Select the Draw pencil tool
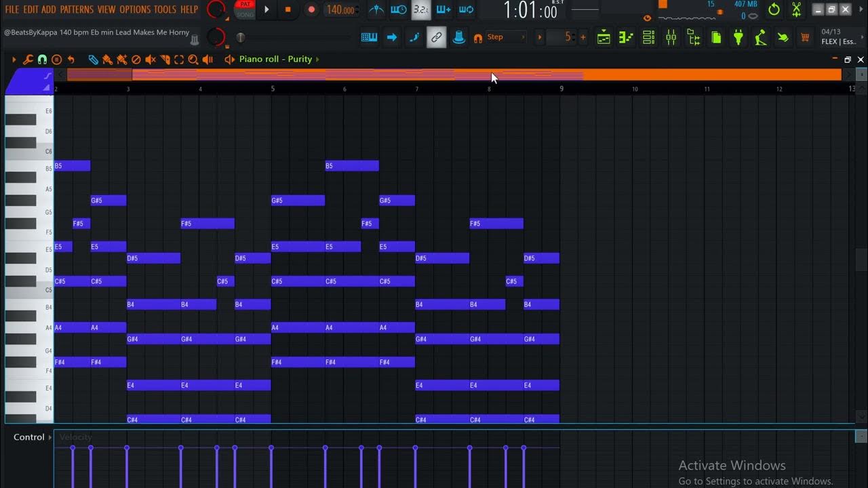The height and width of the screenshot is (488, 868). point(94,60)
